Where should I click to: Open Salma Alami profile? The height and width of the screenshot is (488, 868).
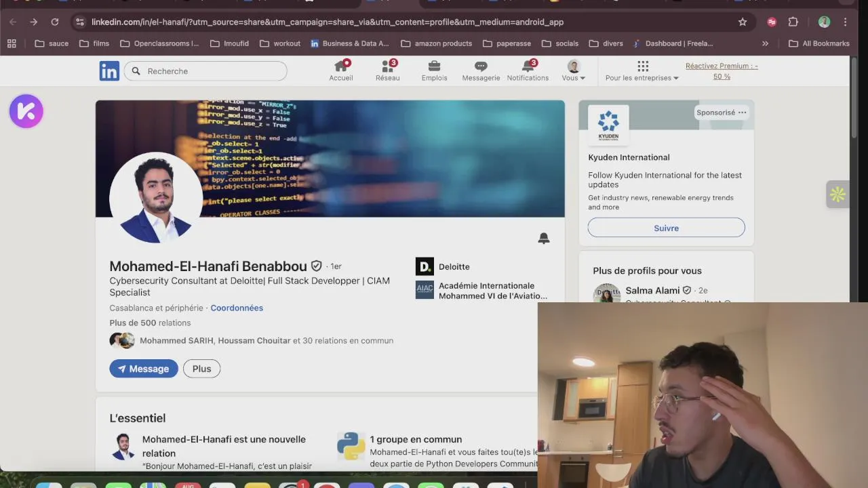(652, 291)
